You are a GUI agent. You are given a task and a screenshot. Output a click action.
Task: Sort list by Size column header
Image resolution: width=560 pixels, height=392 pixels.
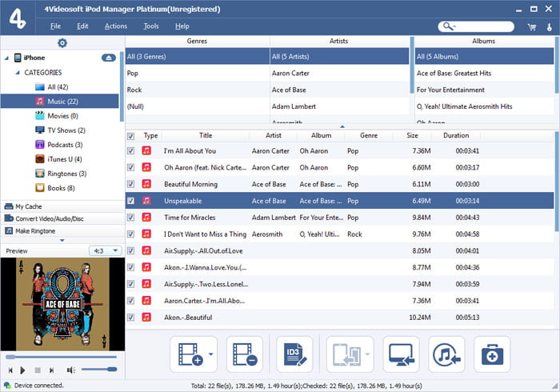point(412,135)
